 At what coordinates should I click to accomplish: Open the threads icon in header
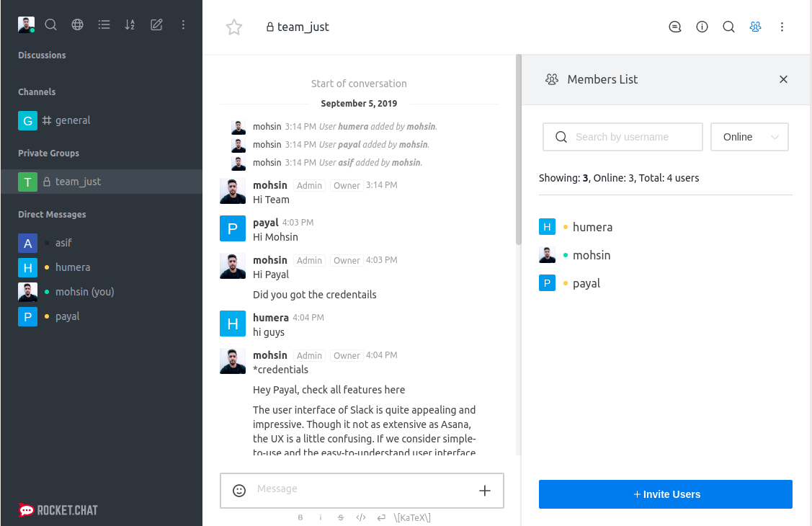pos(675,27)
